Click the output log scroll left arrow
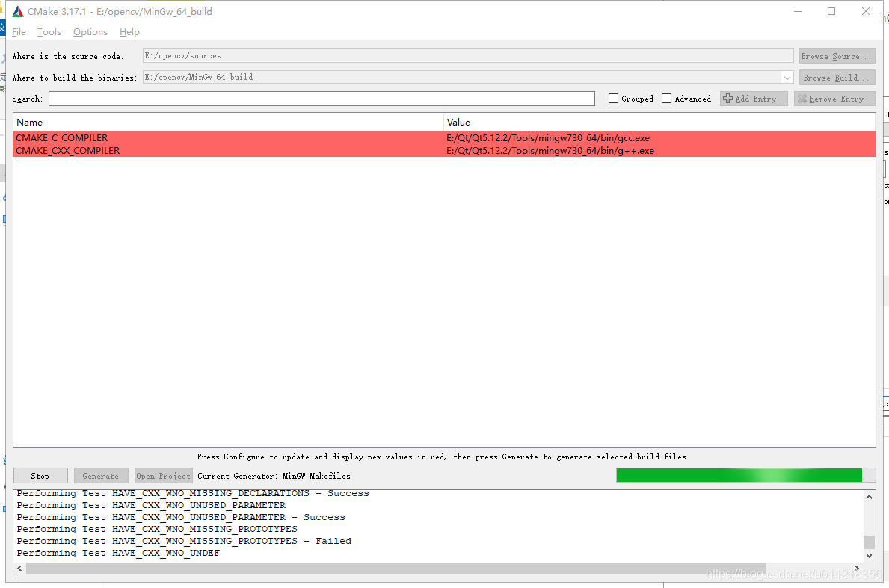Viewport: 889px width, 588px height. coord(20,568)
